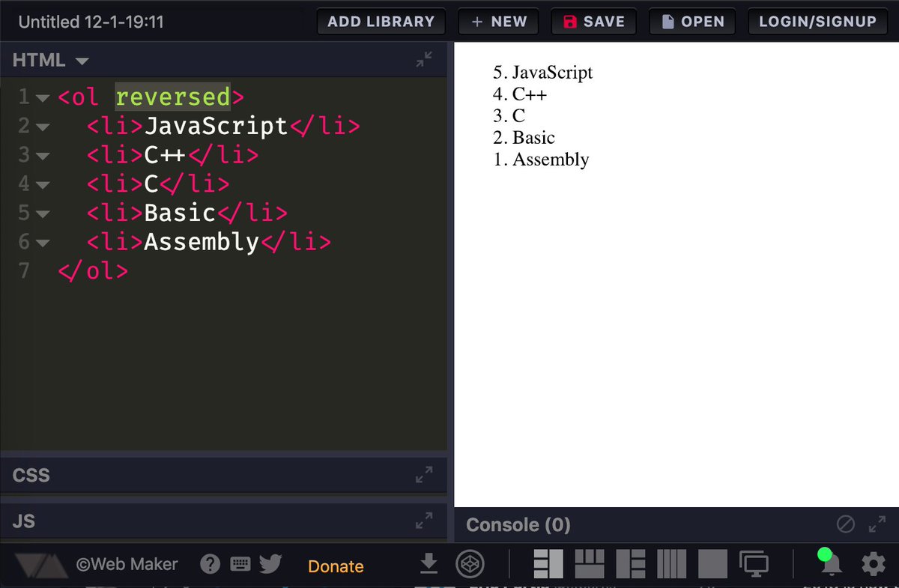Click the closing </ol> tag
Viewport: 899px width, 588px height.
93,271
